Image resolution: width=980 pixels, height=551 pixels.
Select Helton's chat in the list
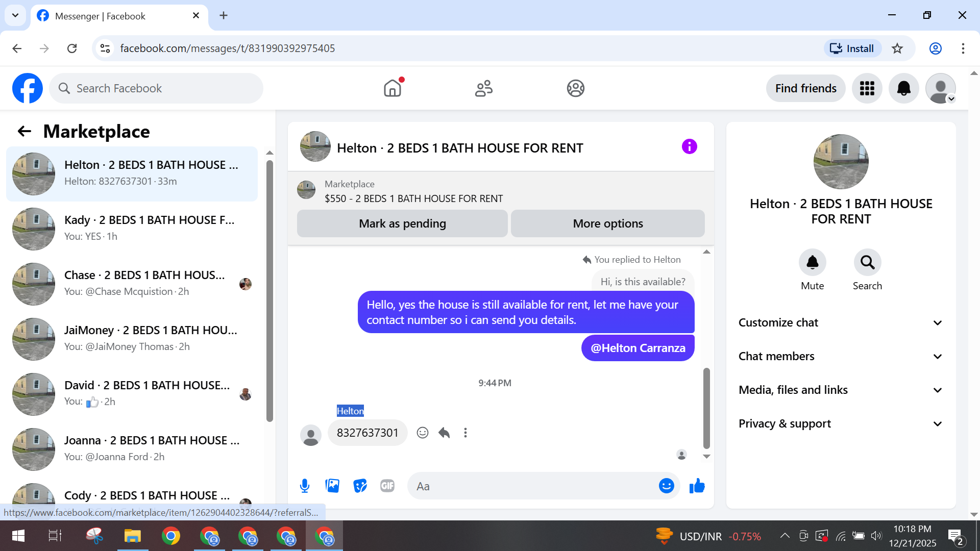(x=132, y=173)
